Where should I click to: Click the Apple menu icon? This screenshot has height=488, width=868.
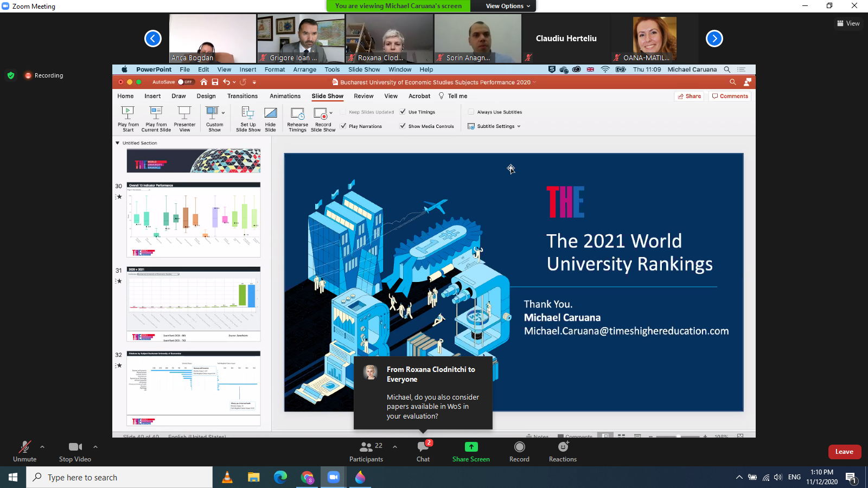(124, 69)
